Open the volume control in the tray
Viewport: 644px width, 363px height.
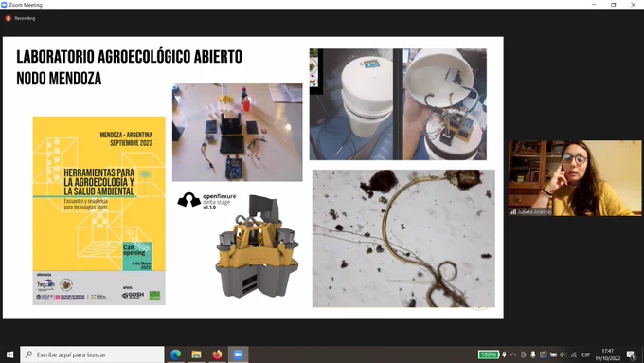click(563, 354)
